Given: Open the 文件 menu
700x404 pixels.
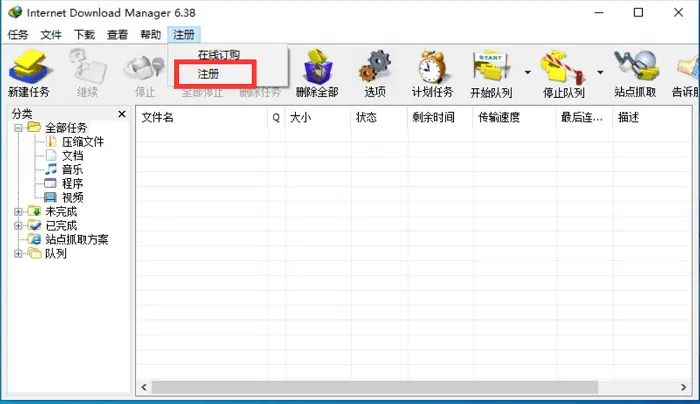Looking at the screenshot, I should point(51,34).
